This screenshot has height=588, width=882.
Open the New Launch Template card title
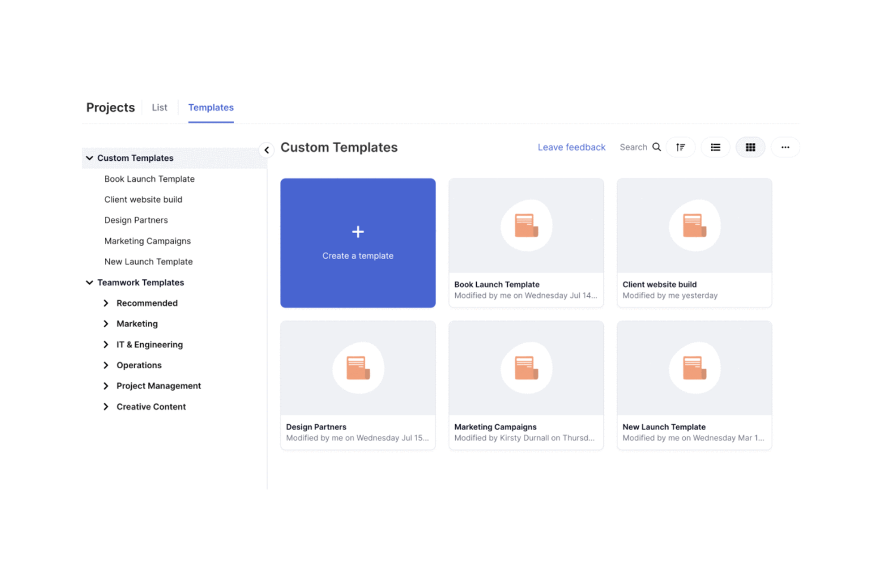click(664, 427)
